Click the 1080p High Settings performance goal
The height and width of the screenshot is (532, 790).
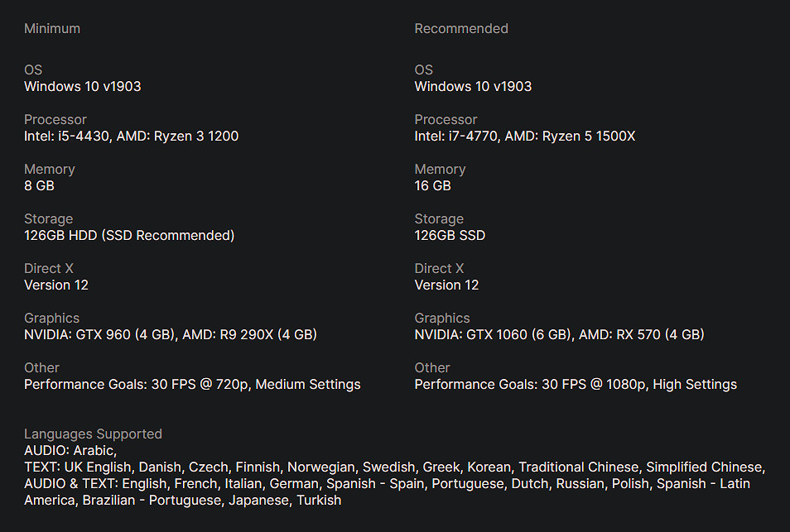click(x=576, y=384)
